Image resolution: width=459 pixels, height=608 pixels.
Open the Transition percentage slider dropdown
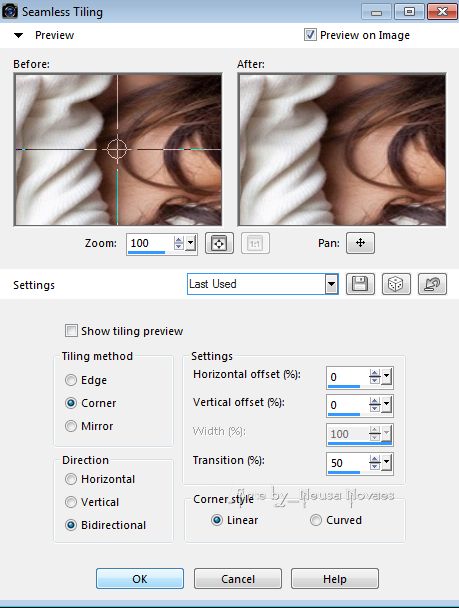pos(387,462)
